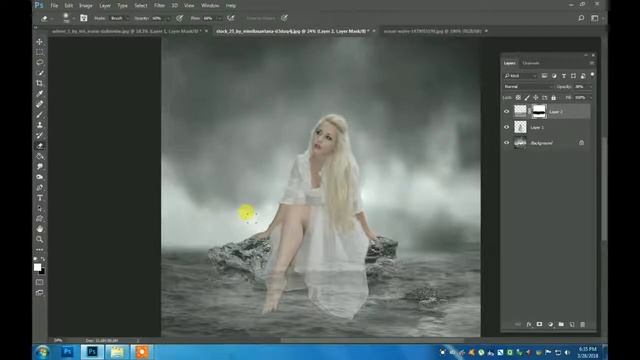Open the Flow slider dropdown
This screenshot has width=640, height=360.
pos(220,18)
